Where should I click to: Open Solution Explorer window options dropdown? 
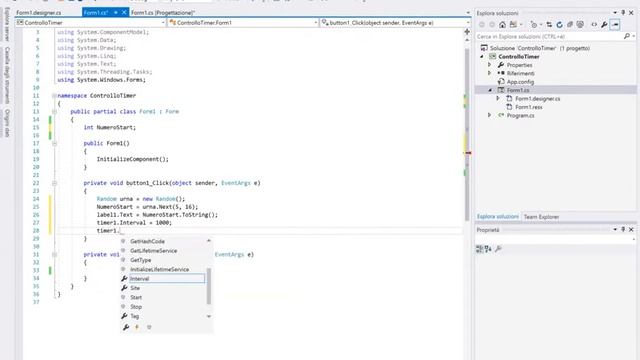(615, 13)
